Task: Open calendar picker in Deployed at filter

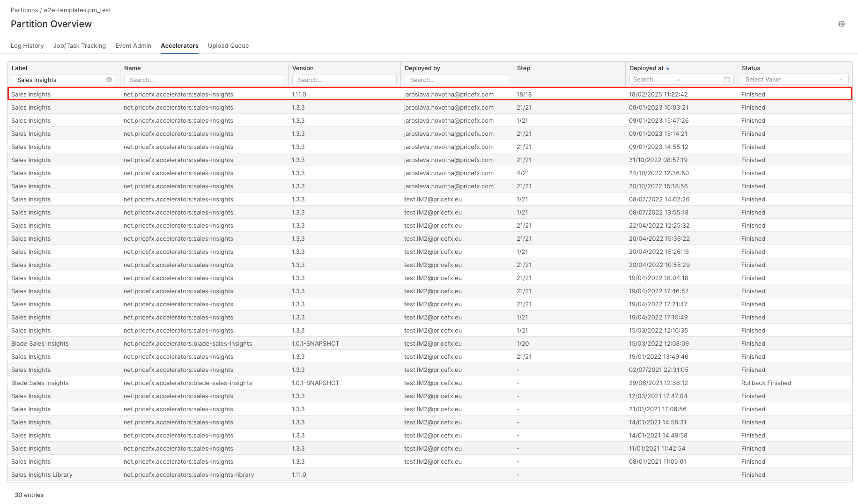Action: 727,80
